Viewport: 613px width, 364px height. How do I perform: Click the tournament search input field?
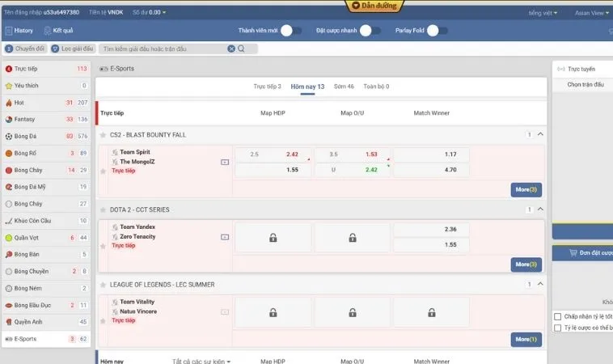[162, 49]
